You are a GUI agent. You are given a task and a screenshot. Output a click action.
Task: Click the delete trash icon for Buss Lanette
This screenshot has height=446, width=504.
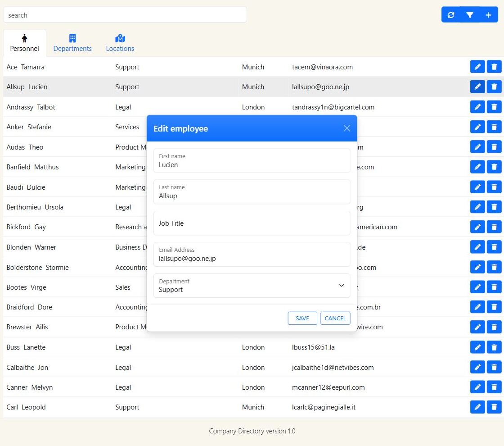[x=494, y=347]
